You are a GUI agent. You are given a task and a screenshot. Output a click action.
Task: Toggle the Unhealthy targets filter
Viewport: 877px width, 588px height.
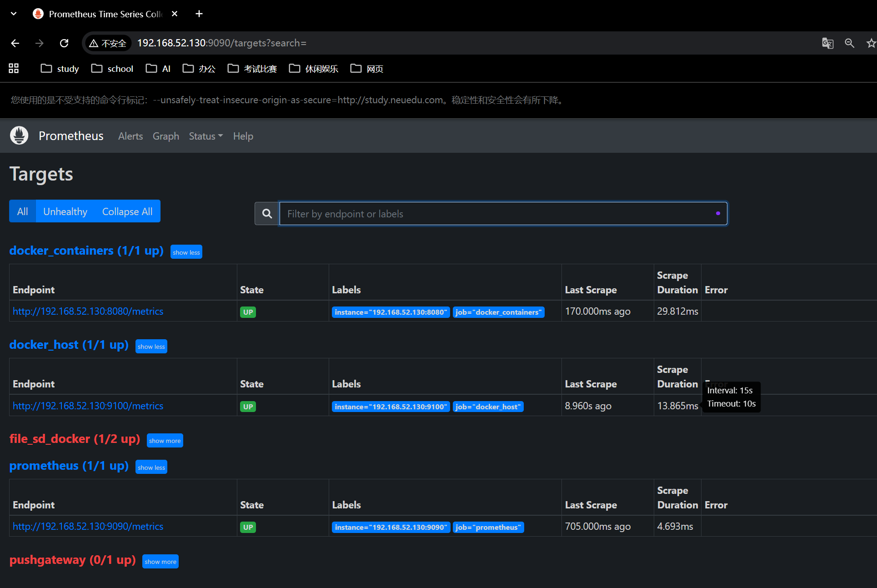[65, 211]
